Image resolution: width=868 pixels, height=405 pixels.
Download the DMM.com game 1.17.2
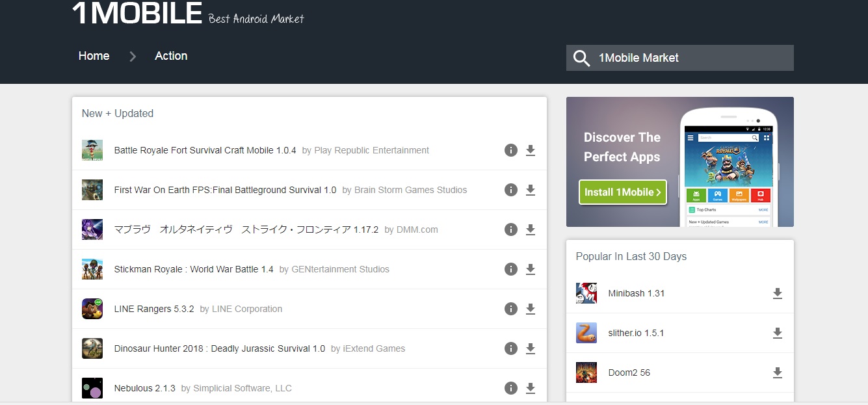(x=531, y=230)
